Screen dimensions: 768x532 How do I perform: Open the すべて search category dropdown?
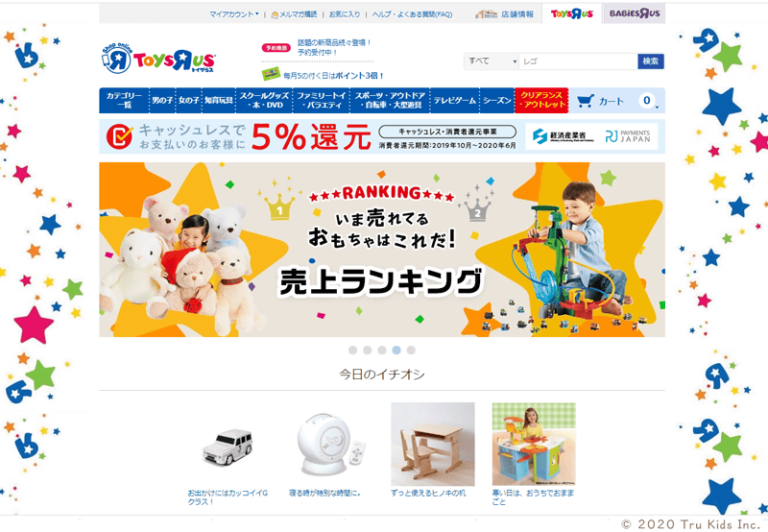pos(492,61)
